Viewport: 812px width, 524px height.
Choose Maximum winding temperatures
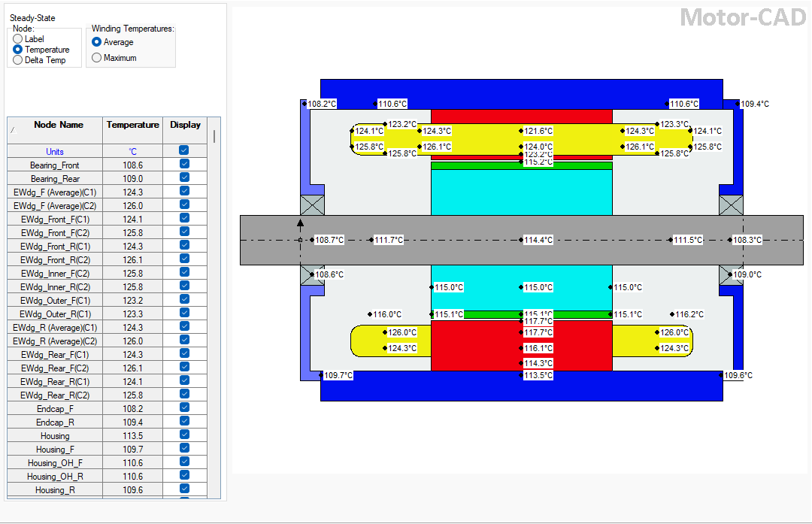point(96,58)
